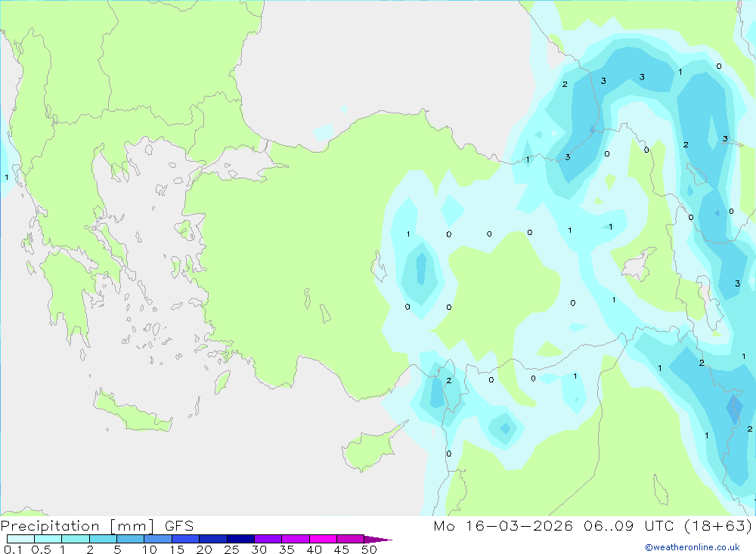Screen dimensions: 756x554
Task: Select the 35–40 mm purple legend swatch
Action: [296, 539]
